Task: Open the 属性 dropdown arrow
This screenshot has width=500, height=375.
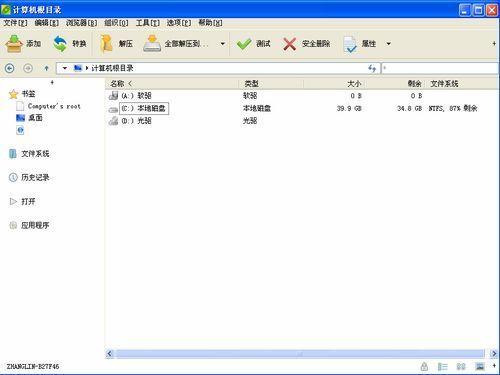Action: (x=388, y=44)
